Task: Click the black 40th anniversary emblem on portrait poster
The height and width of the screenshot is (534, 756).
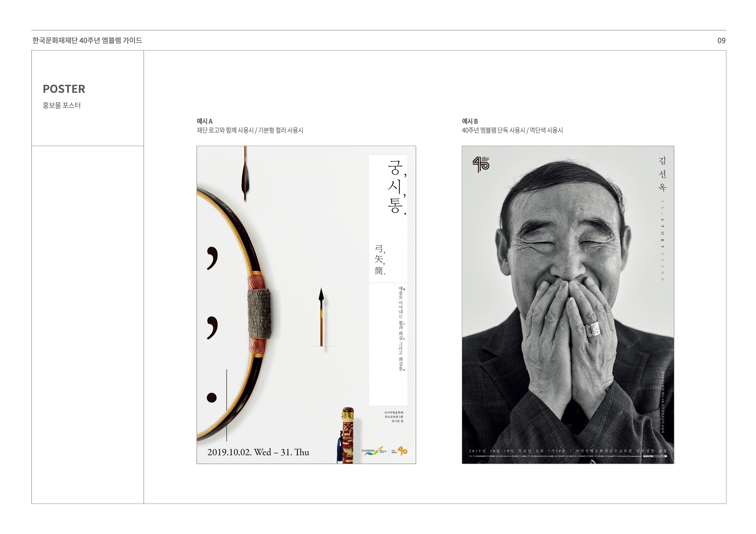Action: pyautogui.click(x=481, y=164)
